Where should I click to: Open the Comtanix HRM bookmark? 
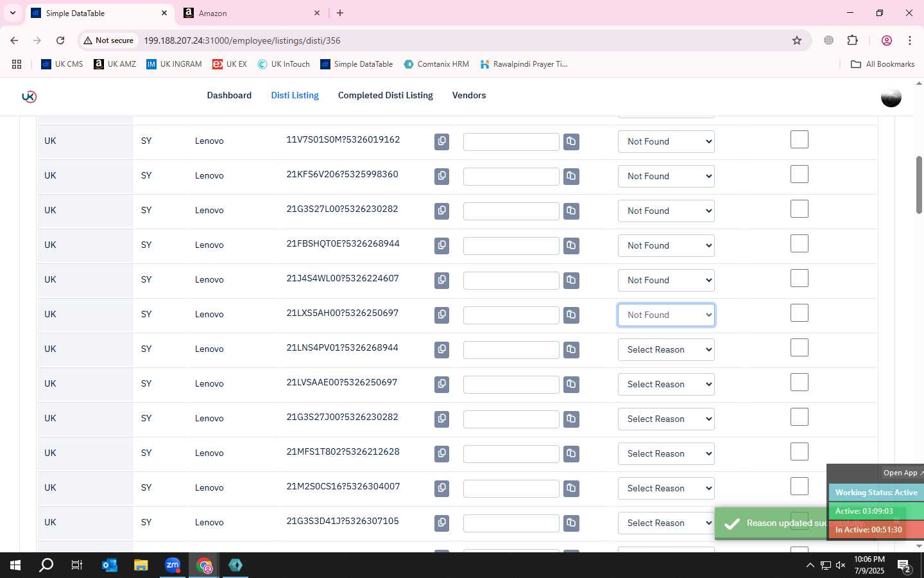tap(436, 64)
